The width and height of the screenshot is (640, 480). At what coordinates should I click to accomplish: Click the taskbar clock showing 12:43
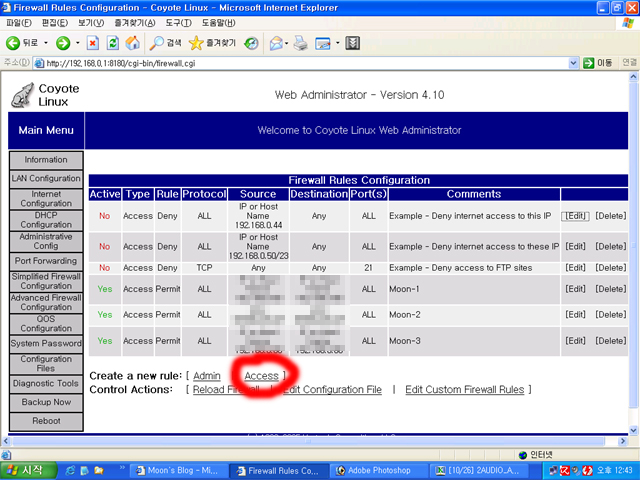[615, 471]
